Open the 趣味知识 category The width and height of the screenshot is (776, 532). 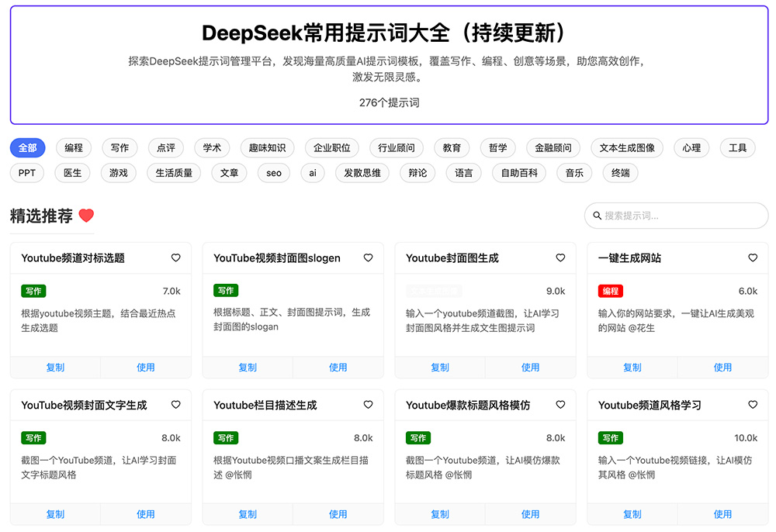tap(267, 148)
